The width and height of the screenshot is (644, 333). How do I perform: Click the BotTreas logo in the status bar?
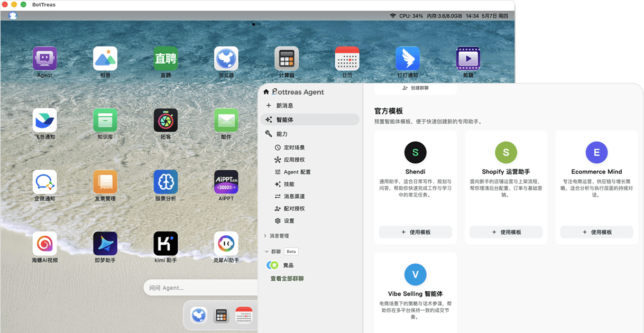tap(13, 16)
